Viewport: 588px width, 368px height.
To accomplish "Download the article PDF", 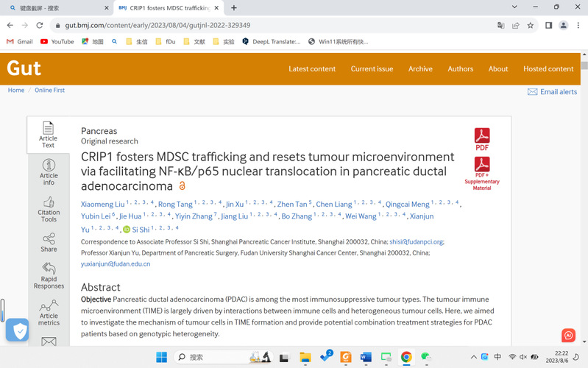I will [x=481, y=139].
